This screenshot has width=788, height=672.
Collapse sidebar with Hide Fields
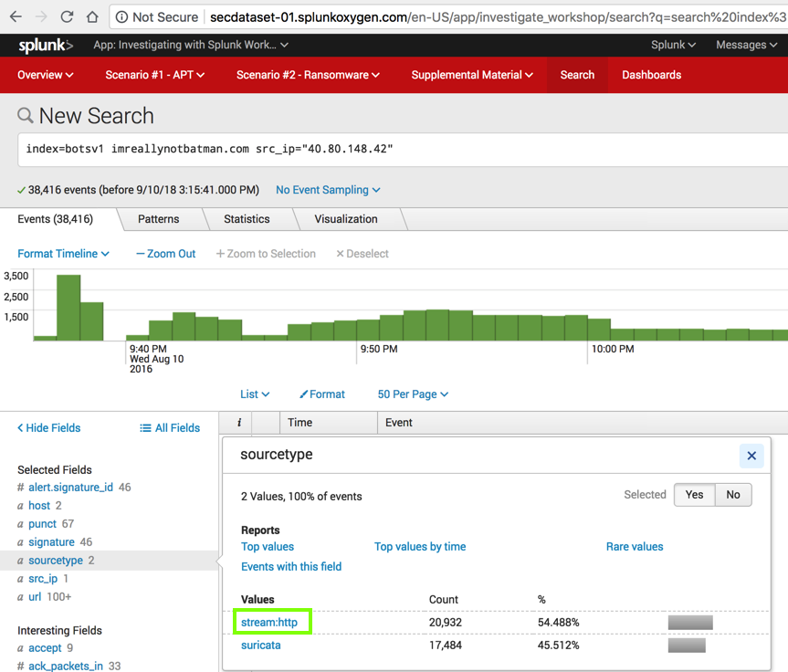pyautogui.click(x=49, y=427)
